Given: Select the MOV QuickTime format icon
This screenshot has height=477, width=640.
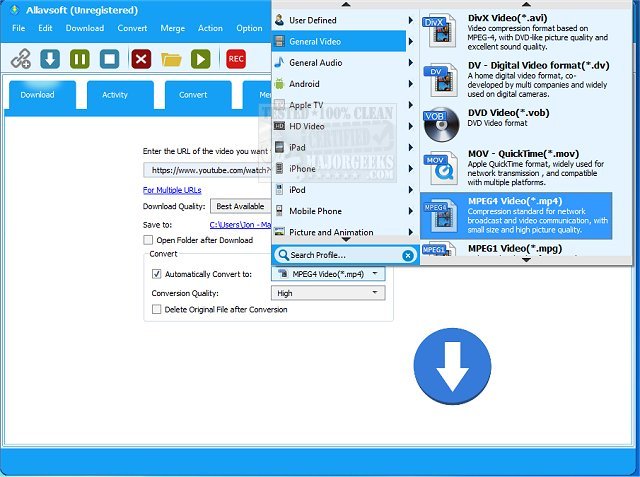Looking at the screenshot, I should [440, 168].
